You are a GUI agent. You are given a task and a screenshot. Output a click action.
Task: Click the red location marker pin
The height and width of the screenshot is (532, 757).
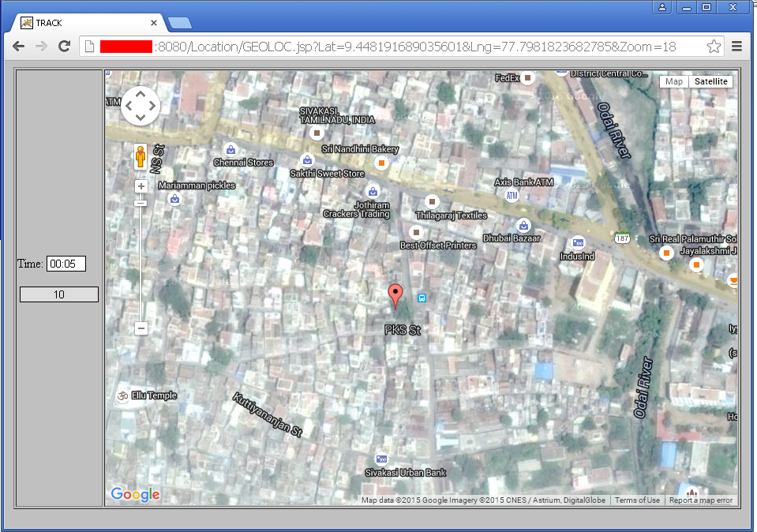pyautogui.click(x=395, y=296)
